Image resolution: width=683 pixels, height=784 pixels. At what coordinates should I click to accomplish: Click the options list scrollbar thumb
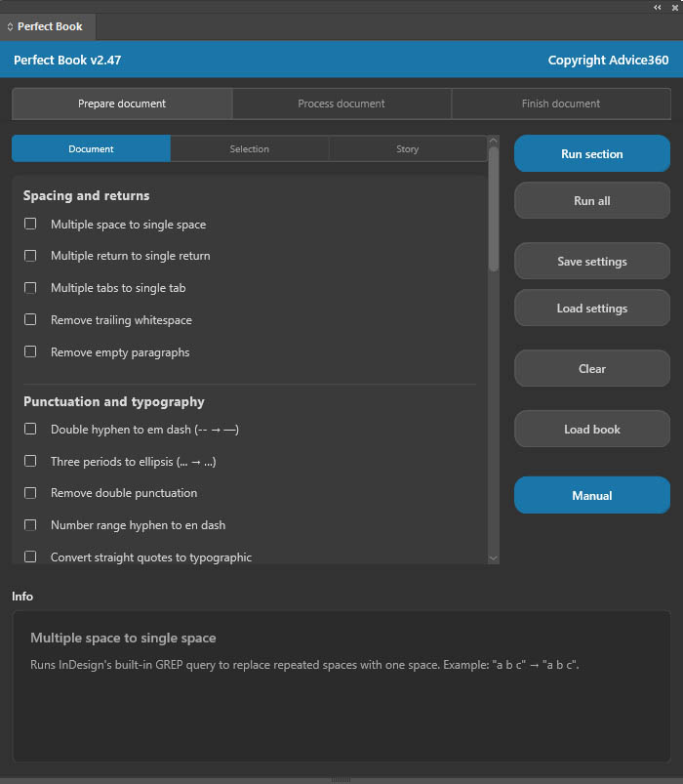(494, 209)
